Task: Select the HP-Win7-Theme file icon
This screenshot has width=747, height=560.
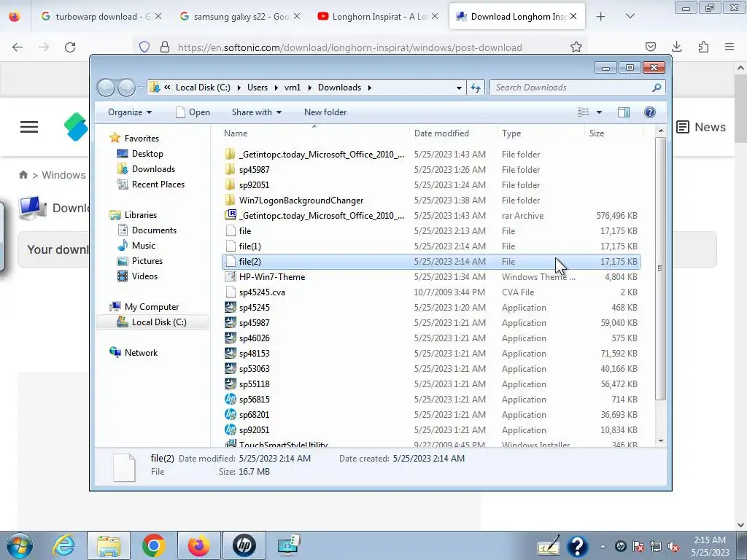Action: (x=230, y=276)
